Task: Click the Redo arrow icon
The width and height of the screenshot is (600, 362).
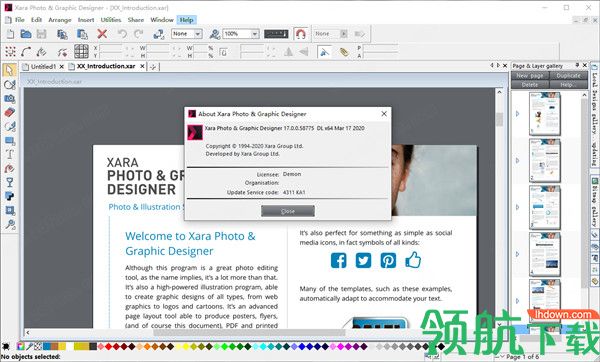Action: click(139, 34)
